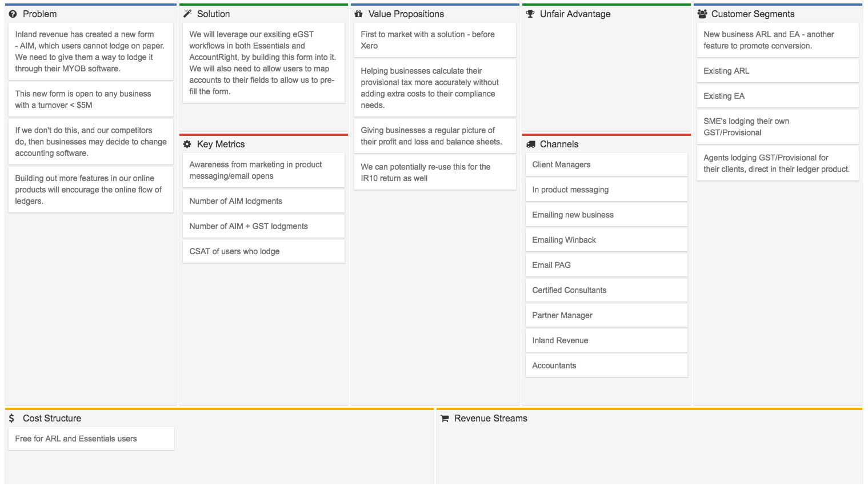Image resolution: width=868 pixels, height=490 pixels.
Task: Open the 'turnover < $5M' problem card
Action: pyautogui.click(x=91, y=99)
